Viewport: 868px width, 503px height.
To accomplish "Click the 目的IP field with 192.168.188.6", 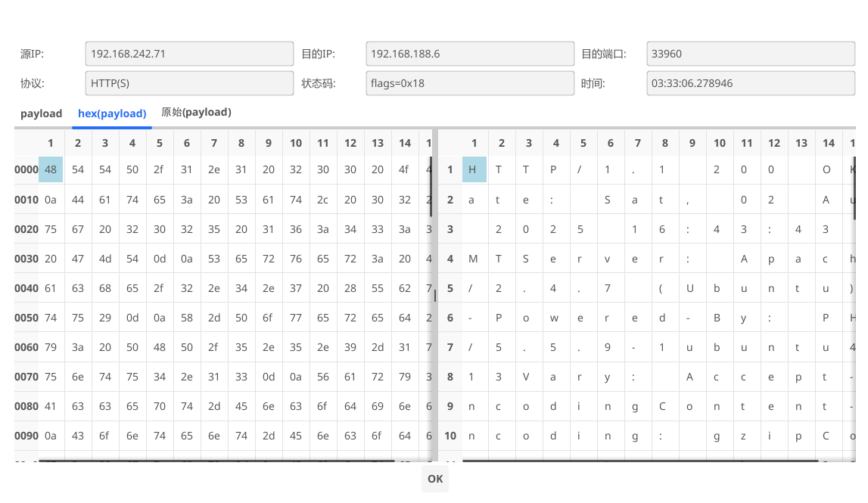I will coord(469,54).
